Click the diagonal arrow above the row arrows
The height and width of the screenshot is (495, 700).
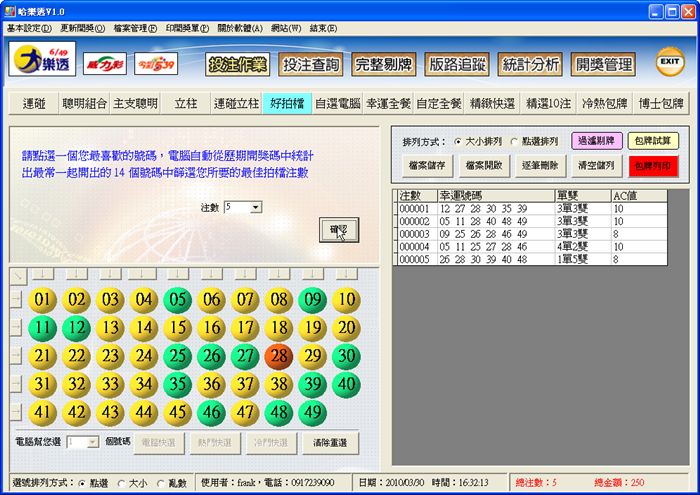click(x=17, y=273)
